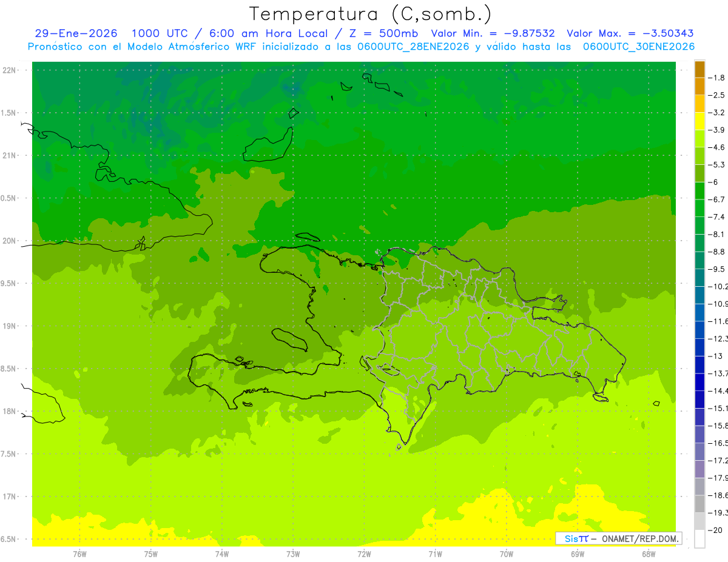This screenshot has height=562, width=728.
Task: Click the 68W longitude axis label
Action: tap(649, 554)
